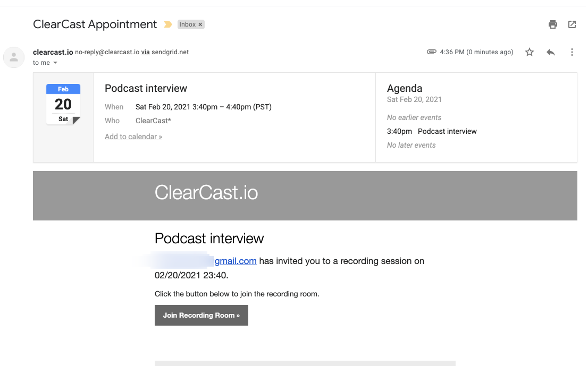Print the ClearCast Appointment email
Screen dimensions: 588x366
[x=553, y=24]
